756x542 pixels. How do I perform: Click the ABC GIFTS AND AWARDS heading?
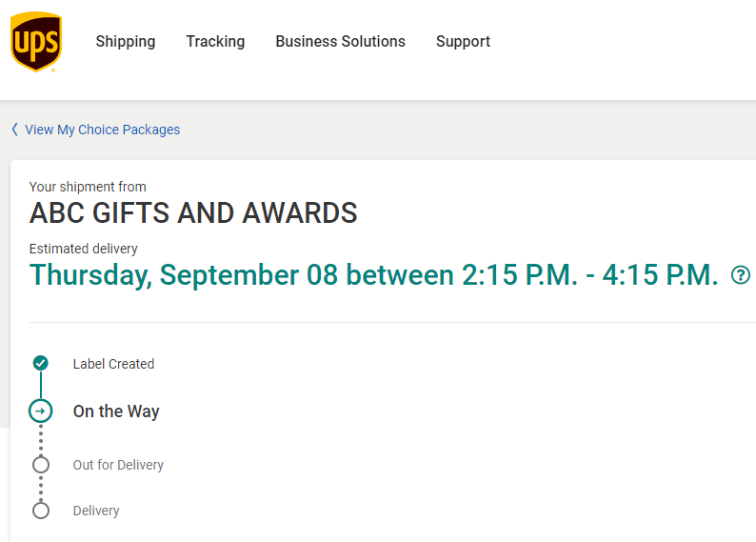coord(193,212)
